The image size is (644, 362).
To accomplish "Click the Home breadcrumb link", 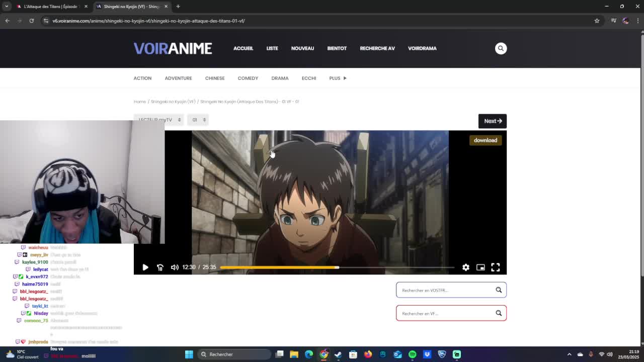I will point(140,102).
